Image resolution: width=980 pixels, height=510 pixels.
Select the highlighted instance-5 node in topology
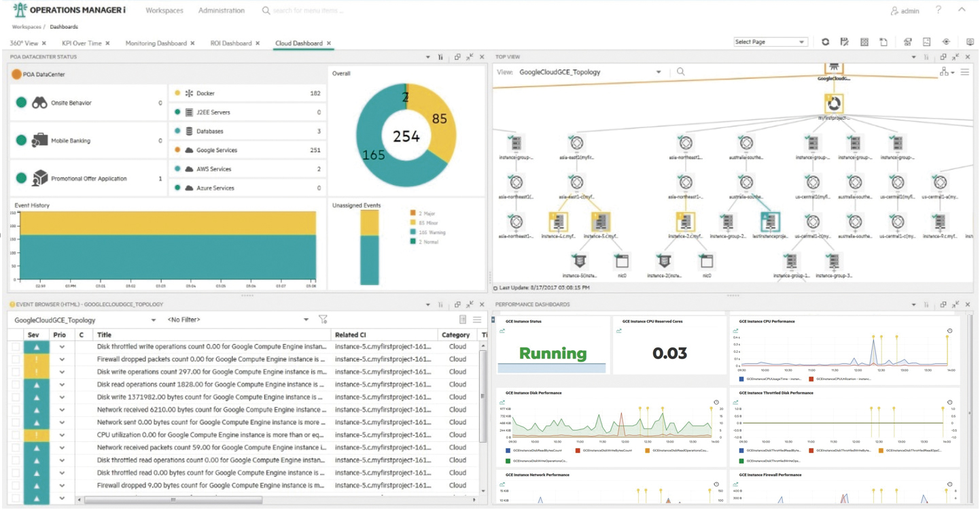600,222
